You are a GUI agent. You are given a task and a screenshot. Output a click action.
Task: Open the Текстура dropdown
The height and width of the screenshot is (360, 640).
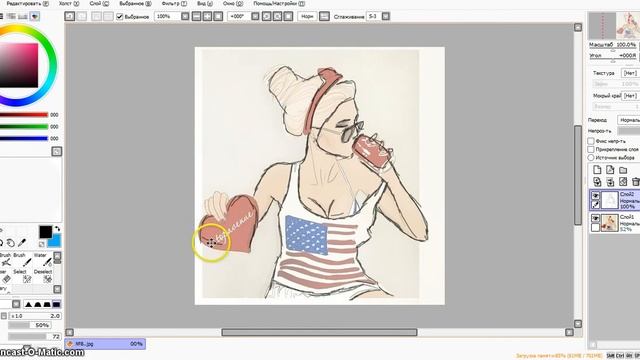click(x=630, y=73)
